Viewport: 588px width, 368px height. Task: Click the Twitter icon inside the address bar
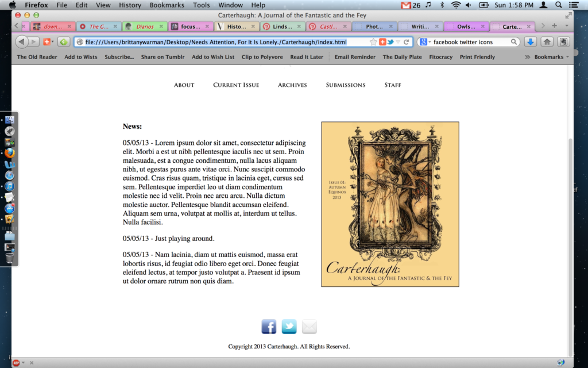390,42
